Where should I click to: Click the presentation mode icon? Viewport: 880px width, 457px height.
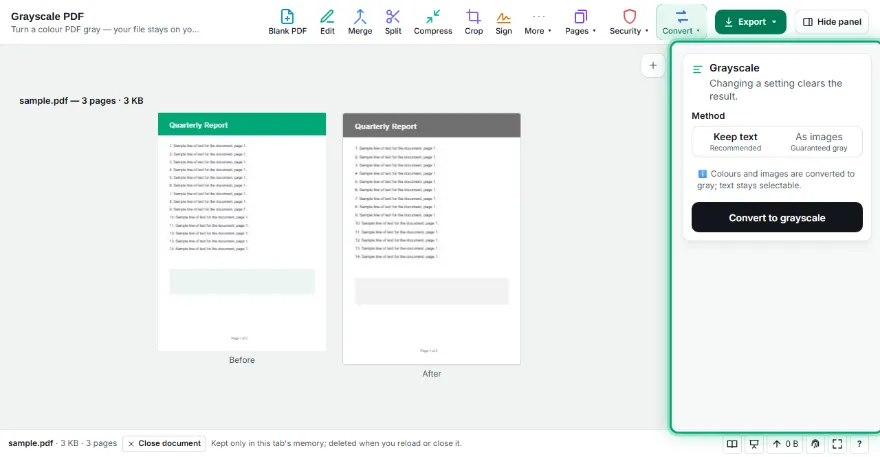click(x=754, y=444)
